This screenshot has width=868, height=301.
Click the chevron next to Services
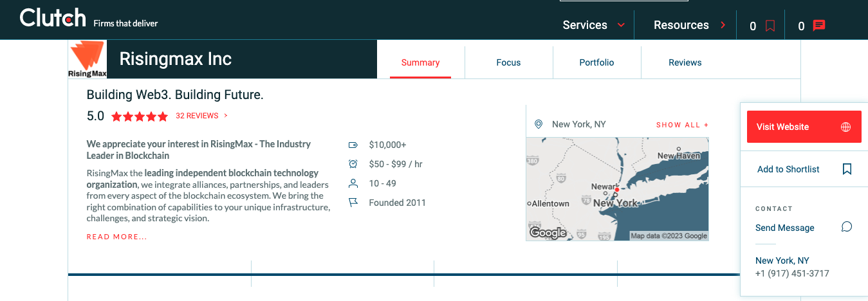click(x=621, y=25)
